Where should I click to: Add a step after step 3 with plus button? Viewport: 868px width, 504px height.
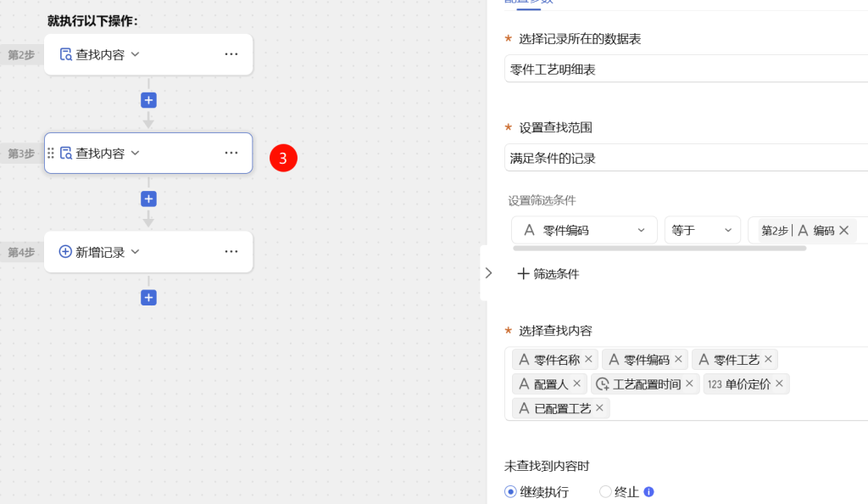pyautogui.click(x=148, y=199)
